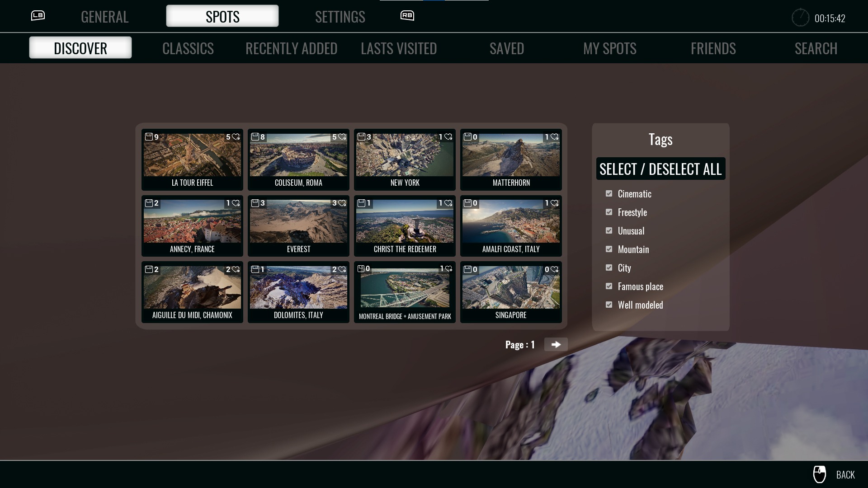Click the LB bumper icon
The height and width of the screenshot is (488, 868).
tap(38, 16)
